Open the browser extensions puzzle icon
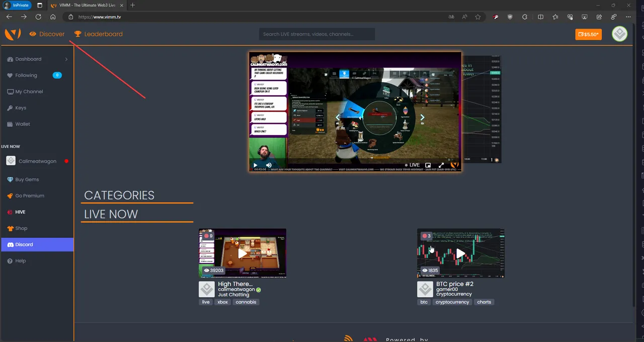The width and height of the screenshot is (644, 342). tap(525, 17)
